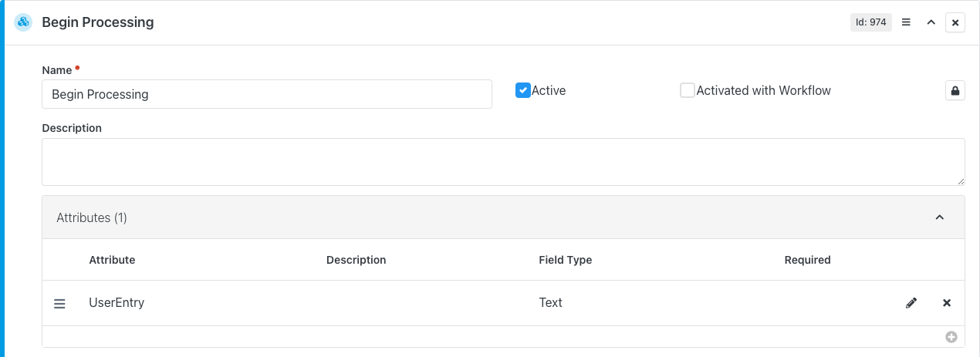Open the hamburger menu in header
980x357 pixels.
click(907, 22)
